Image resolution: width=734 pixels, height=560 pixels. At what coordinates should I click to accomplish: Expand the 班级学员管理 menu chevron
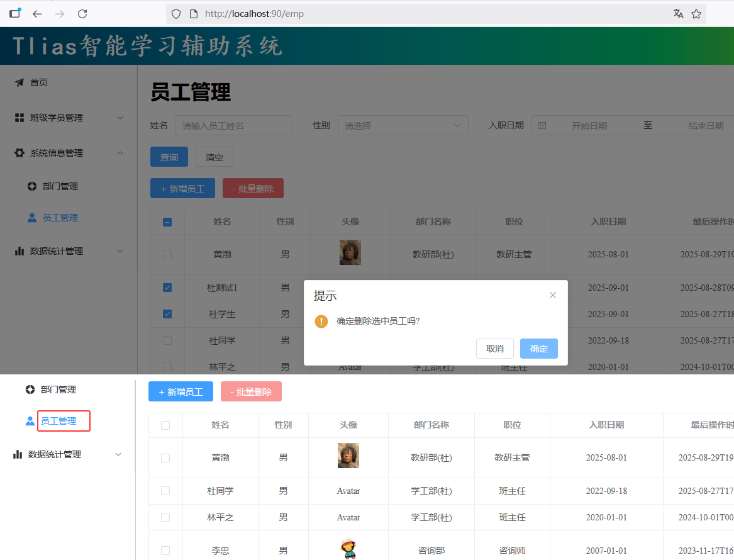(x=120, y=118)
